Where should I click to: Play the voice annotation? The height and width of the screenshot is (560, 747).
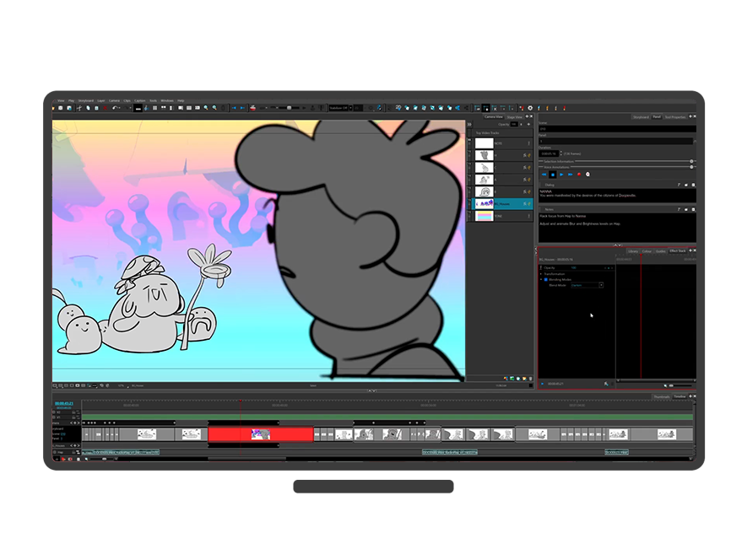pos(561,174)
